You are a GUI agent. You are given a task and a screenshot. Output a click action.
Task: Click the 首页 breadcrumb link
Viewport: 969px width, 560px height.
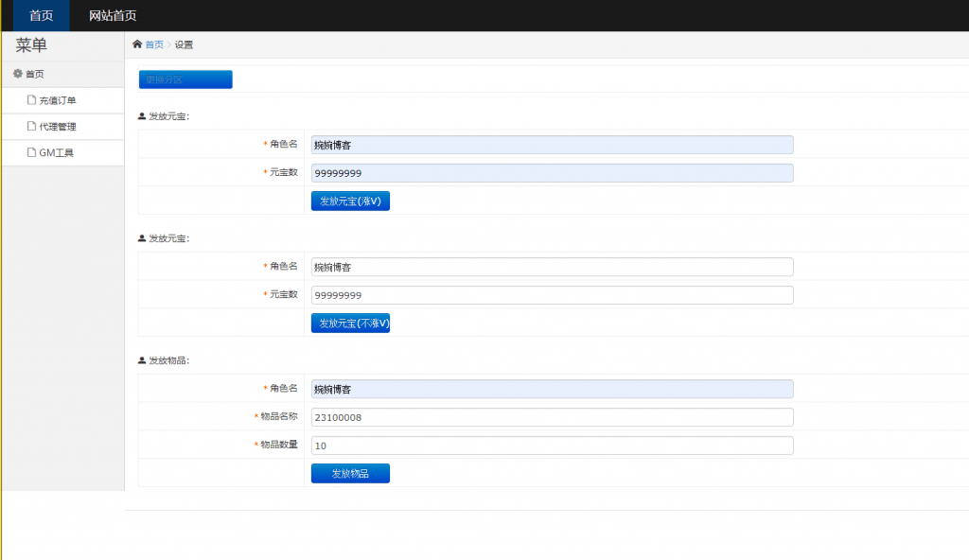tap(153, 44)
